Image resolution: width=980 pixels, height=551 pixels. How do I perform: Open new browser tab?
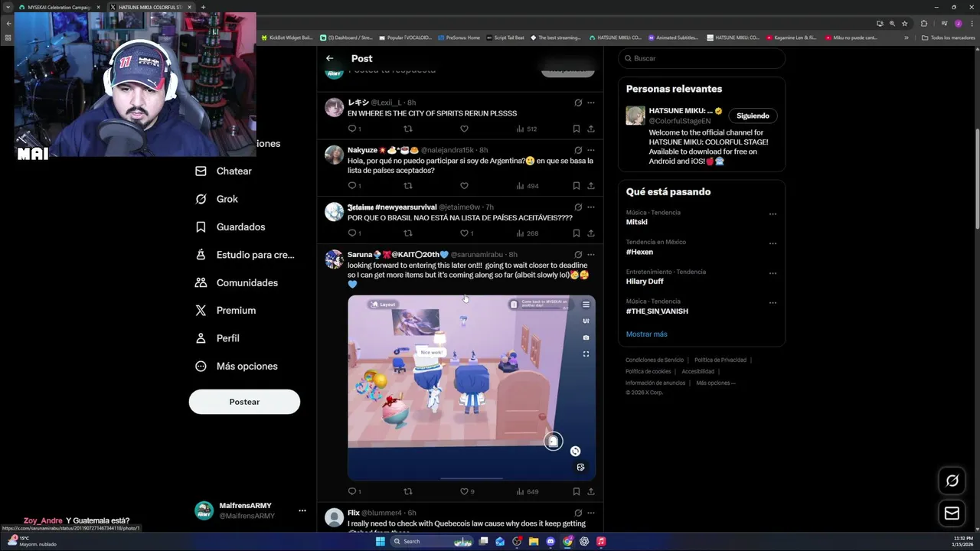click(203, 7)
